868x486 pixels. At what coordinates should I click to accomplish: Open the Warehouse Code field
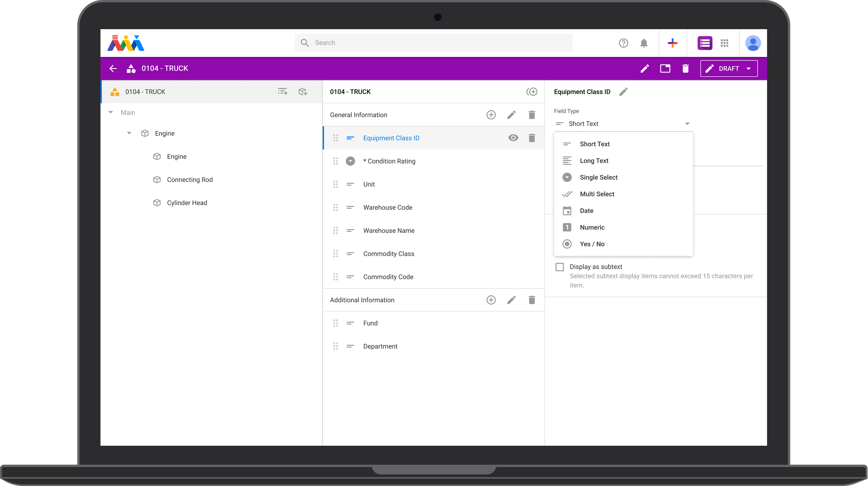click(387, 207)
